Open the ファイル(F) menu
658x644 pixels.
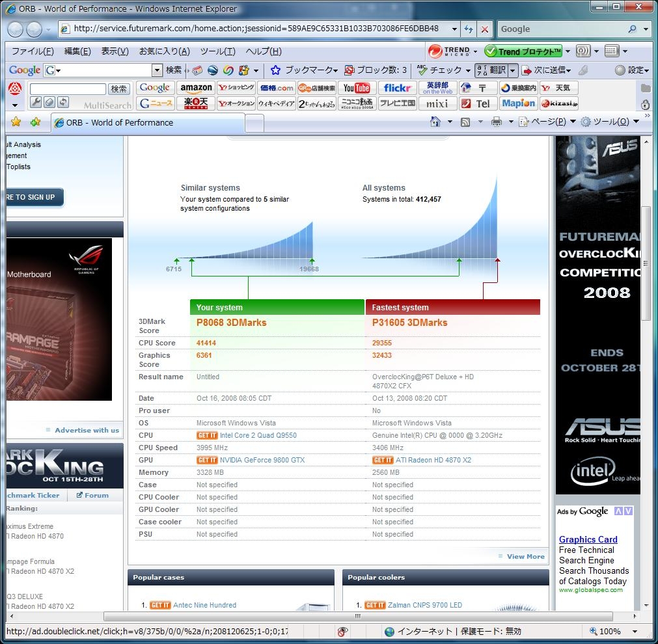[33, 51]
